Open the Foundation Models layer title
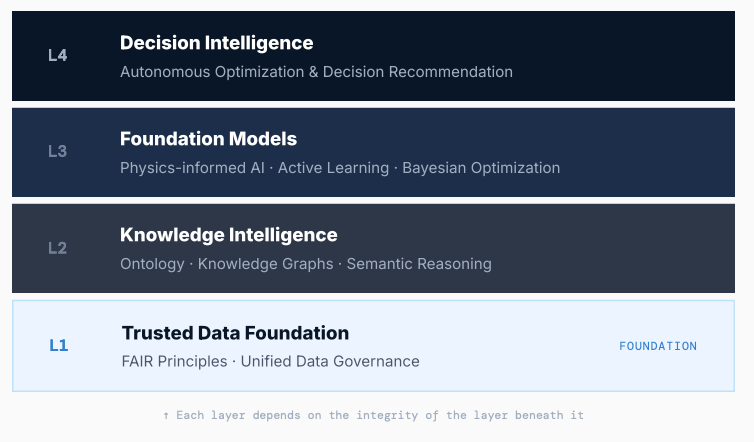Viewport: 754px width, 442px height. pos(208,139)
